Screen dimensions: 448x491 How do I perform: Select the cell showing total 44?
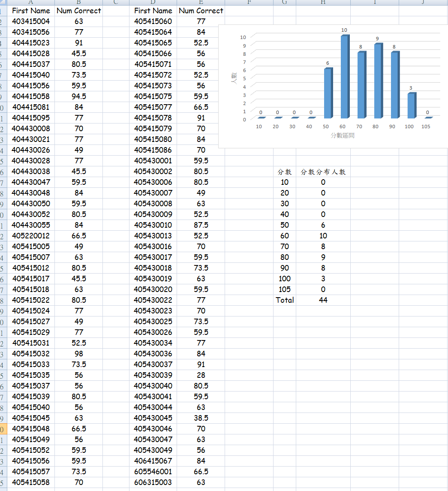[x=323, y=300]
